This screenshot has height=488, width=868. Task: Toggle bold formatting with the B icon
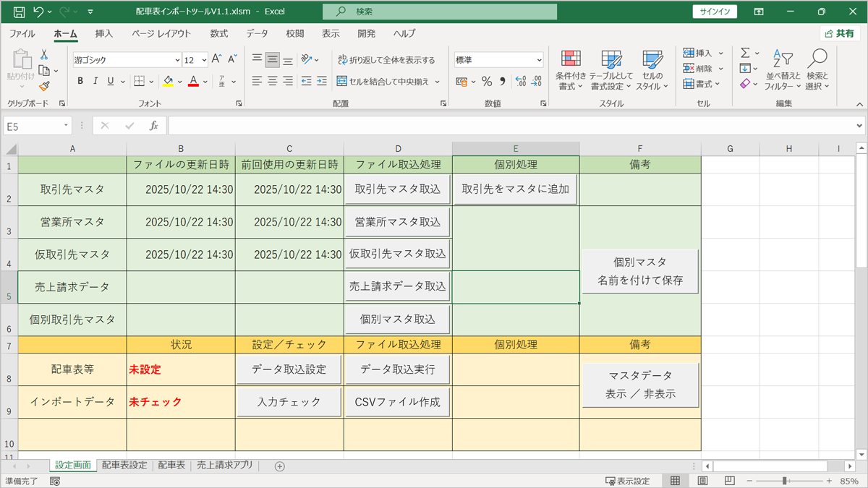click(x=80, y=80)
